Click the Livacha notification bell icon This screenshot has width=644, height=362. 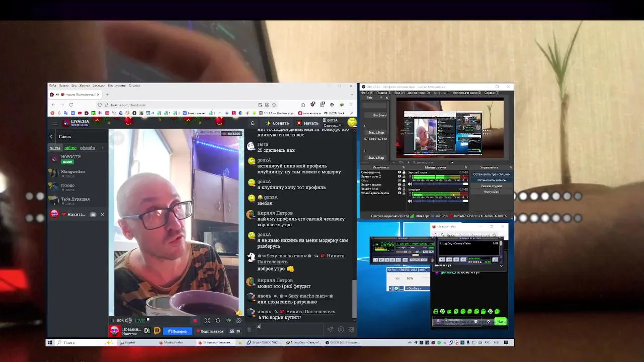(x=253, y=123)
